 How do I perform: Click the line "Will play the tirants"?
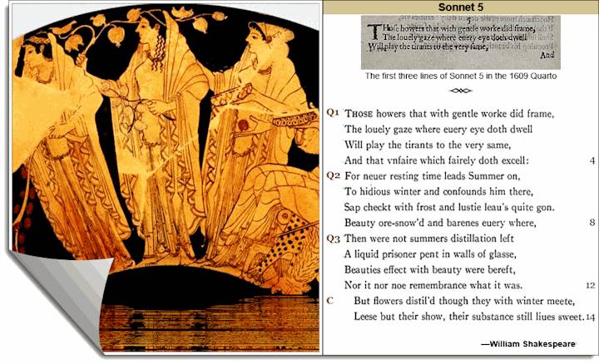coord(428,145)
